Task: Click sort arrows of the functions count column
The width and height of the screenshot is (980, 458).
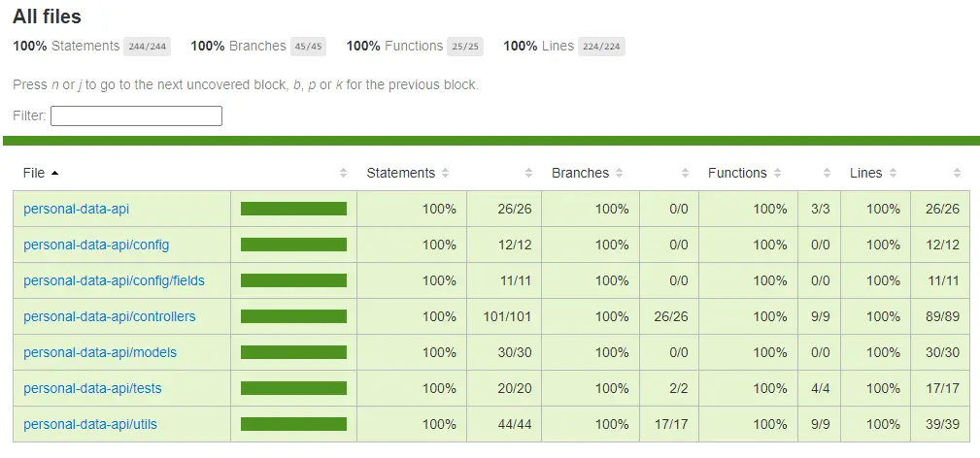Action: [x=827, y=173]
